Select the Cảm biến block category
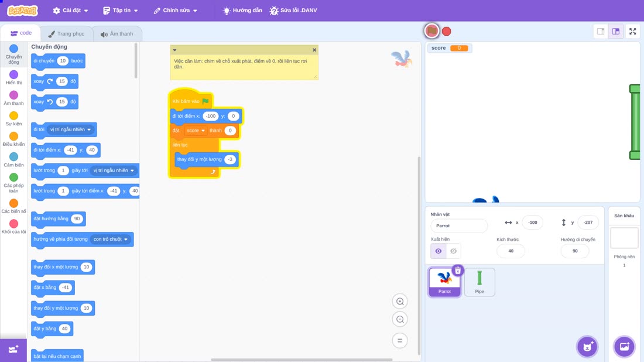 click(13, 160)
